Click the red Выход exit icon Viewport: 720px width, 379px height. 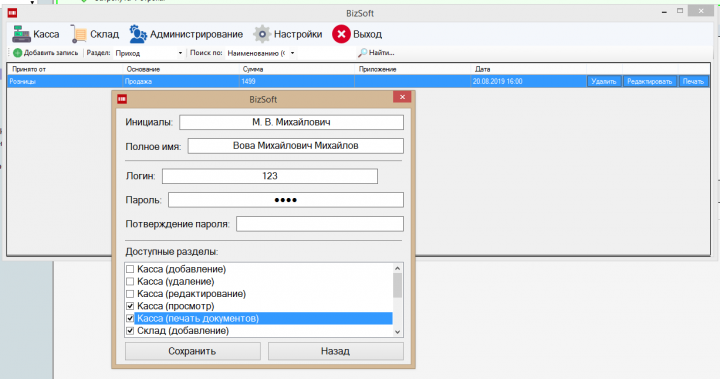click(341, 34)
